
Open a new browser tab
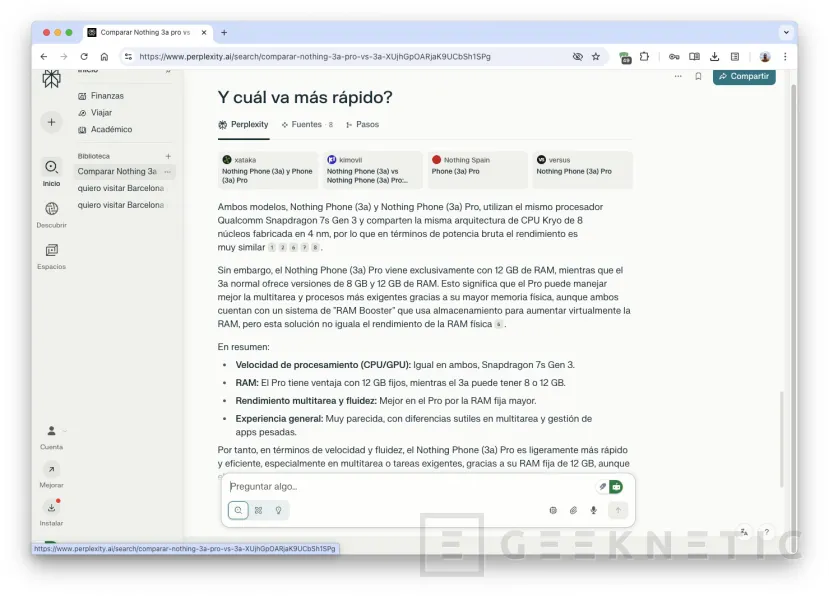tap(224, 32)
